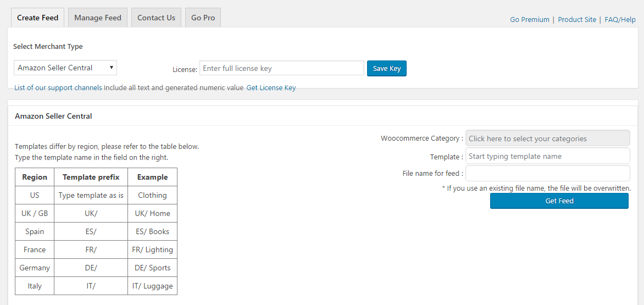Expand the Amazon Seller Central merchant dropdown
This screenshot has width=644, height=305.
pyautogui.click(x=65, y=68)
